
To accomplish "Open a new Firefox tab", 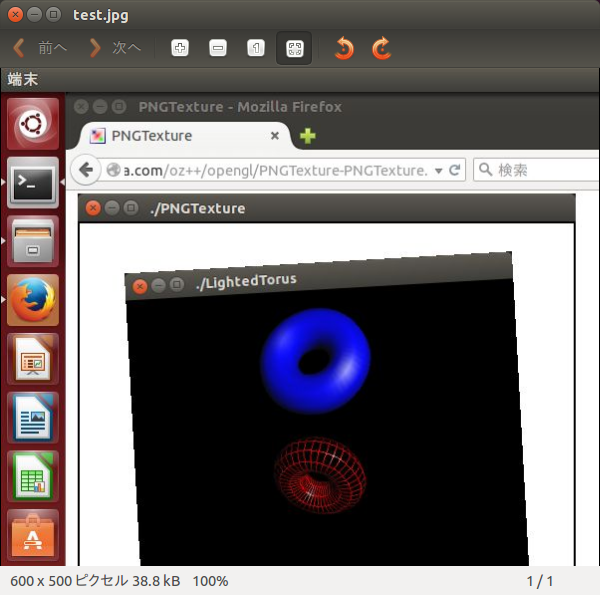I will (308, 136).
